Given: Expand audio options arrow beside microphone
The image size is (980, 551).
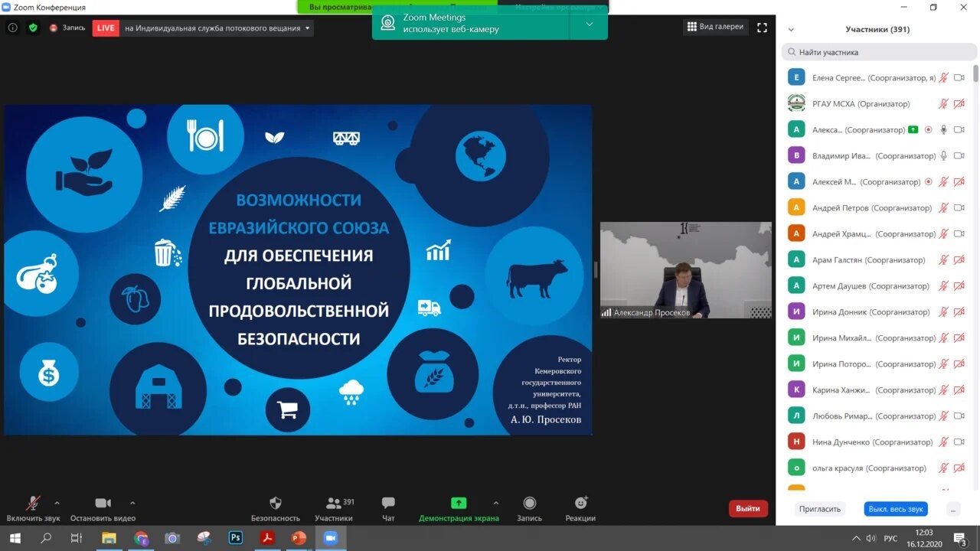Looking at the screenshot, I should click(57, 503).
